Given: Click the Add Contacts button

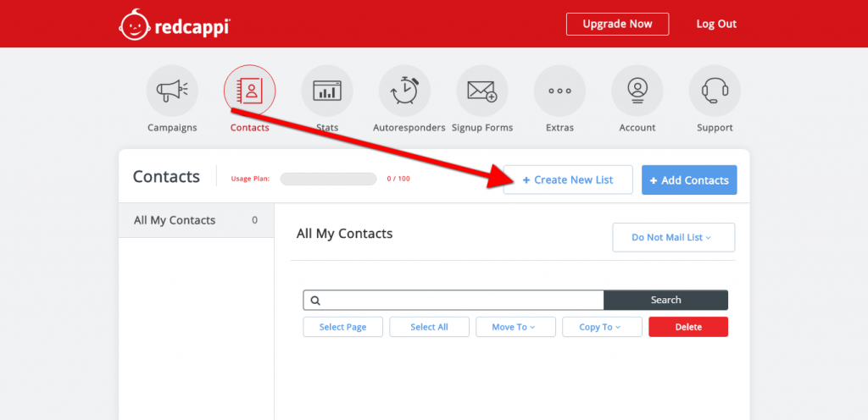Looking at the screenshot, I should click(689, 180).
